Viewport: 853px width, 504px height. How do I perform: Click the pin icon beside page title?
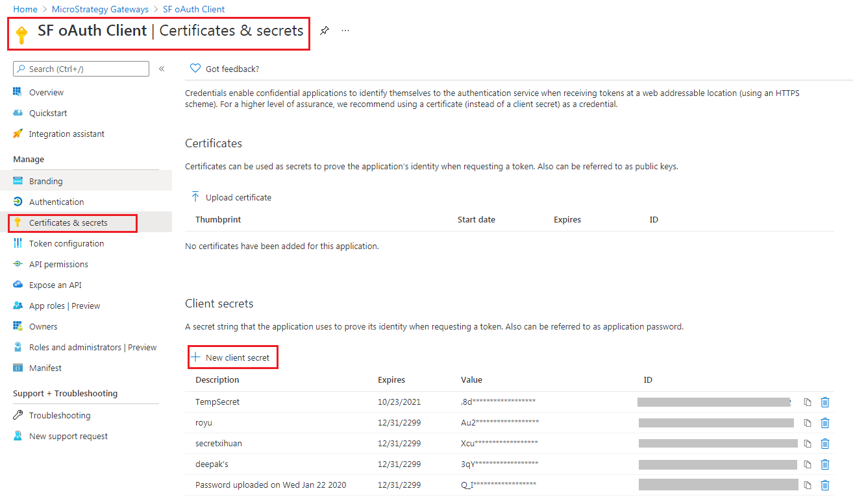(325, 30)
